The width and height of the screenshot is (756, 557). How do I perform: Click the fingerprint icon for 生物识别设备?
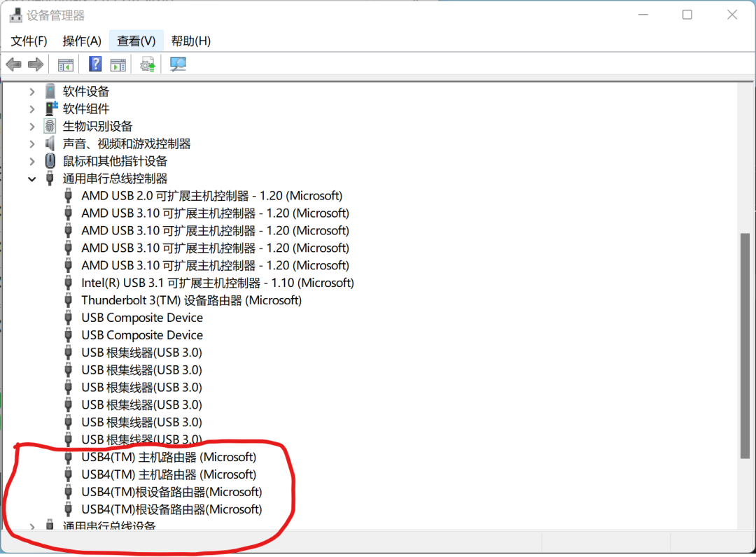click(50, 126)
